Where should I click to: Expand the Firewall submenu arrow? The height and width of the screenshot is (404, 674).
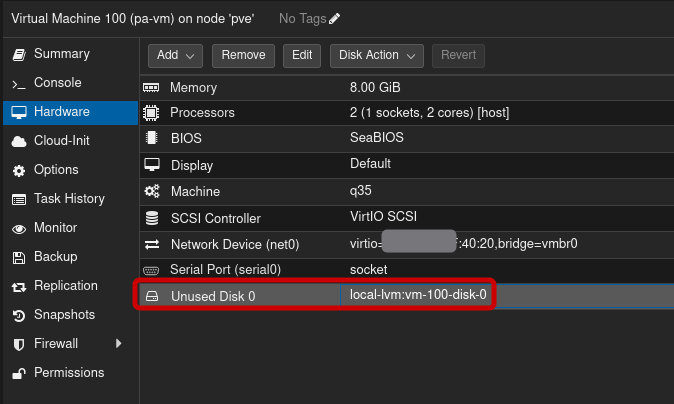[119, 344]
